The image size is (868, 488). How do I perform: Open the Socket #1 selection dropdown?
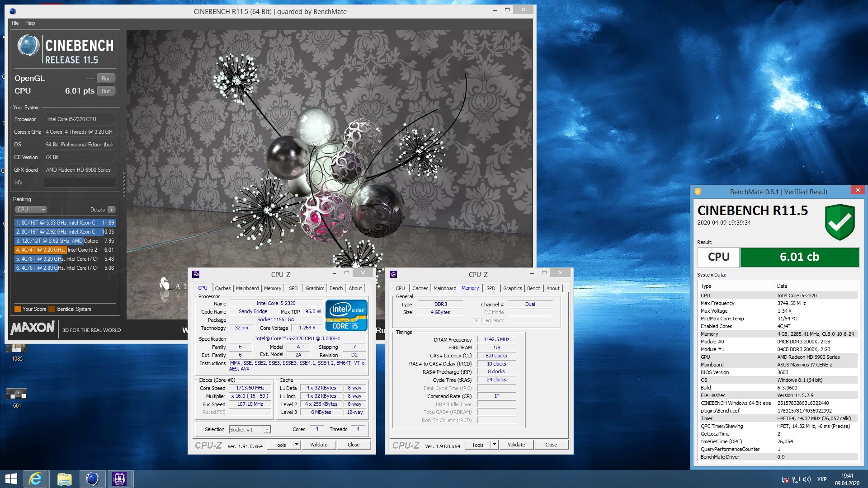point(250,430)
